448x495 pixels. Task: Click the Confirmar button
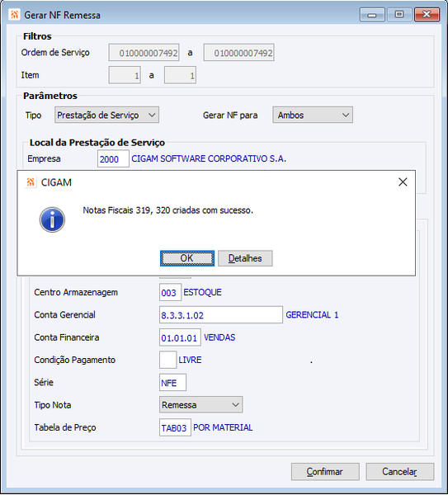tap(325, 472)
